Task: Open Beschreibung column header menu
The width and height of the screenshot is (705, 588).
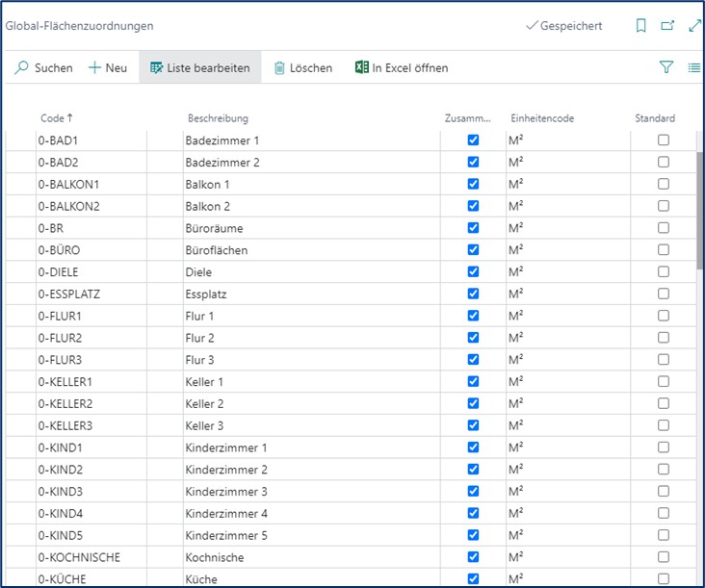Action: click(x=218, y=118)
